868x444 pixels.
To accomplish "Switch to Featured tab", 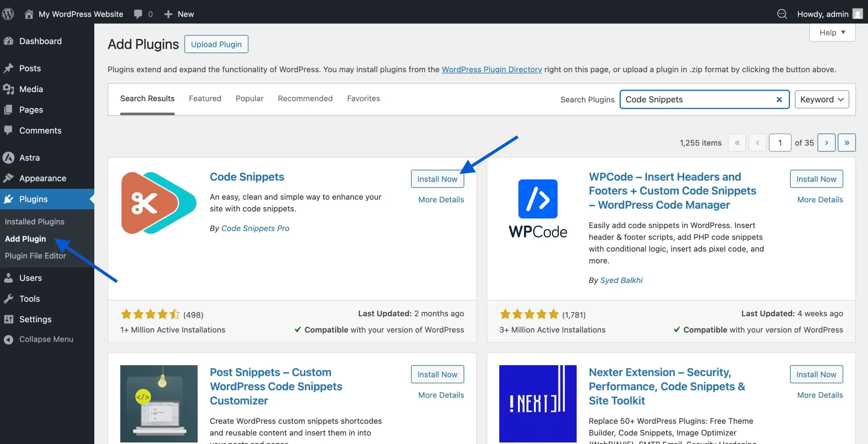I will pos(205,98).
